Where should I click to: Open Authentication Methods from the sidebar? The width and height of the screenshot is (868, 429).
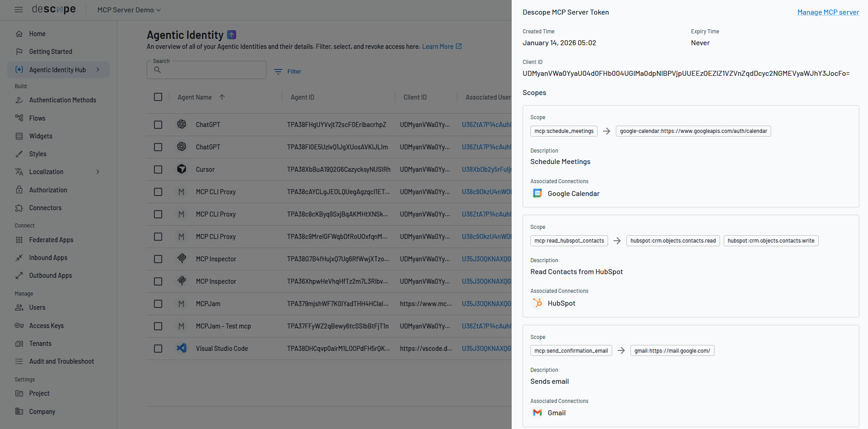coord(63,100)
